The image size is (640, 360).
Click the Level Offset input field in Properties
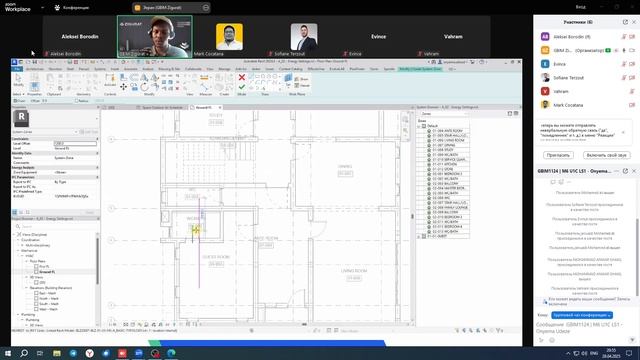click(x=75, y=144)
